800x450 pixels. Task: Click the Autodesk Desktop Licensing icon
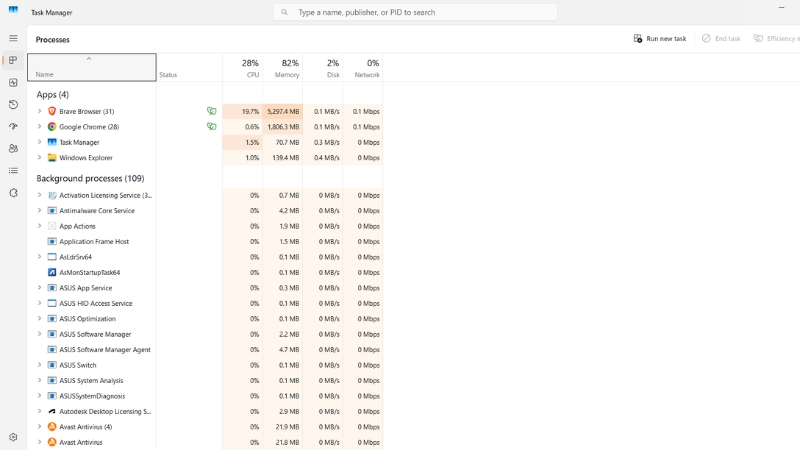click(52, 411)
